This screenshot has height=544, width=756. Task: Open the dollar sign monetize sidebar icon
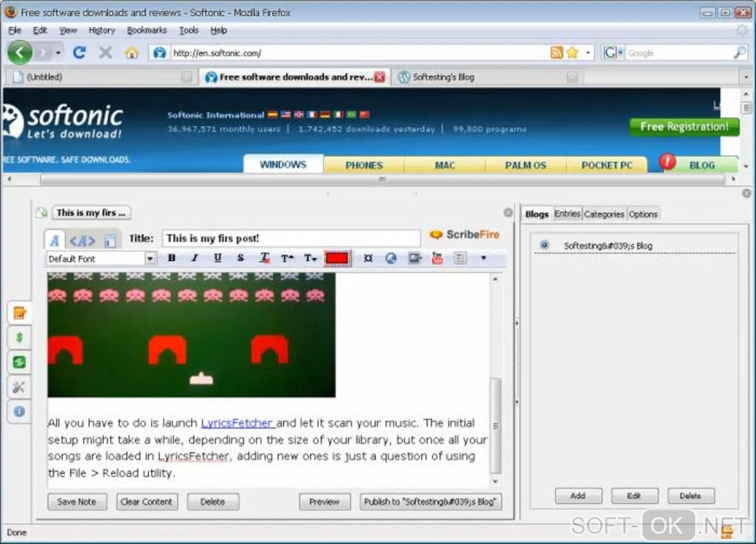click(19, 337)
